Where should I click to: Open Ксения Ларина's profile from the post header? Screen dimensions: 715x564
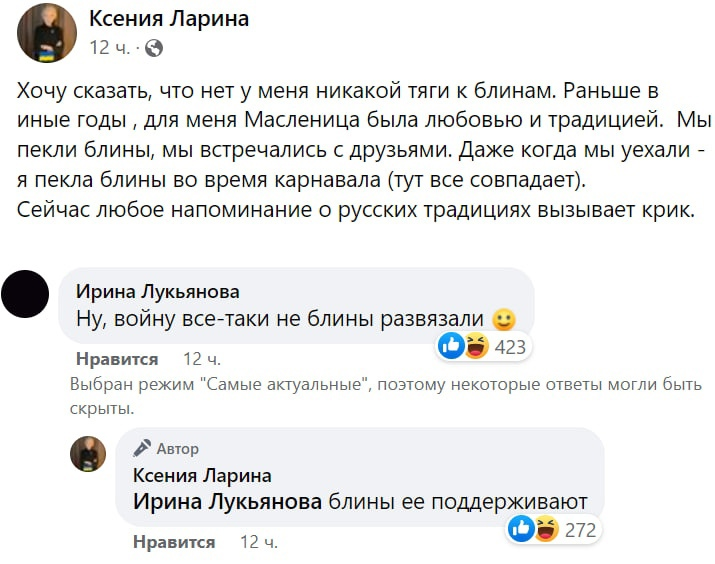169,19
